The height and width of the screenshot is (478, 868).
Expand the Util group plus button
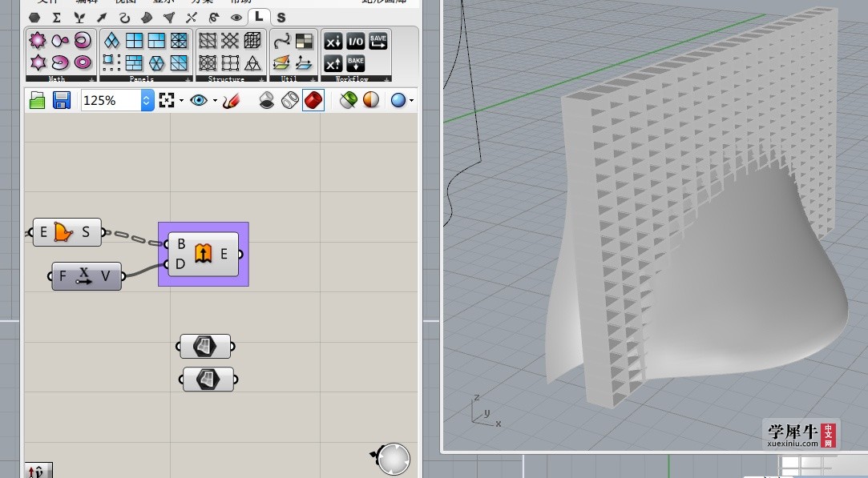tap(313, 80)
